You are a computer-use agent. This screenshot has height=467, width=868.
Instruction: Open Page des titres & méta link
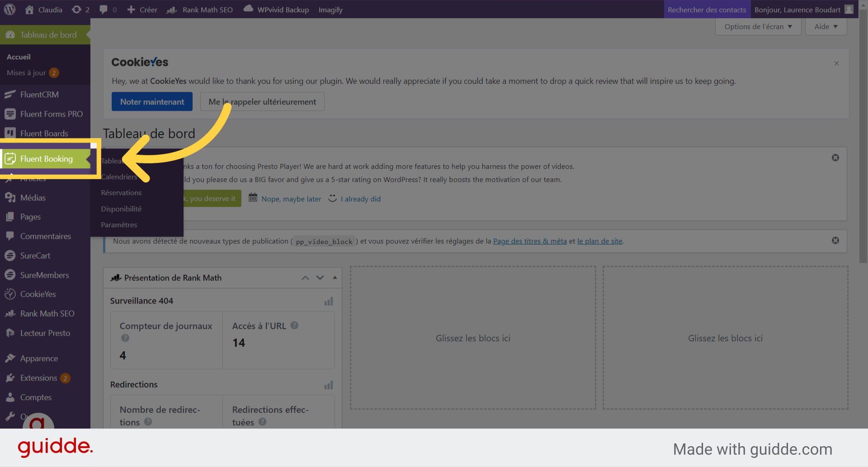click(530, 241)
